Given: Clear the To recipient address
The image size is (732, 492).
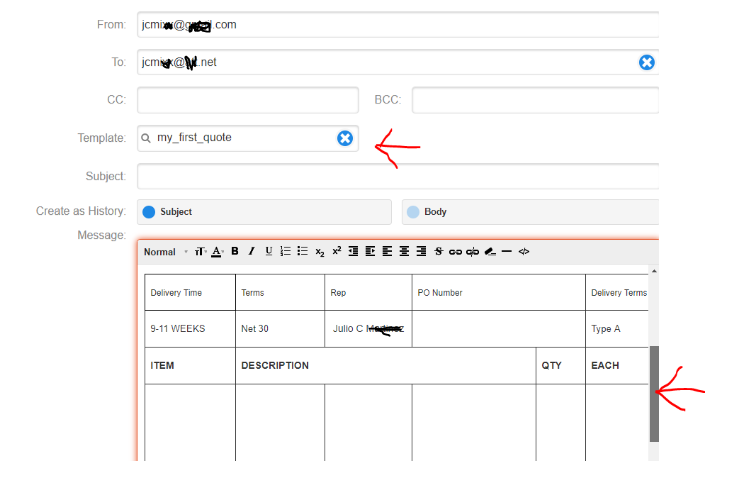Looking at the screenshot, I should pyautogui.click(x=647, y=62).
